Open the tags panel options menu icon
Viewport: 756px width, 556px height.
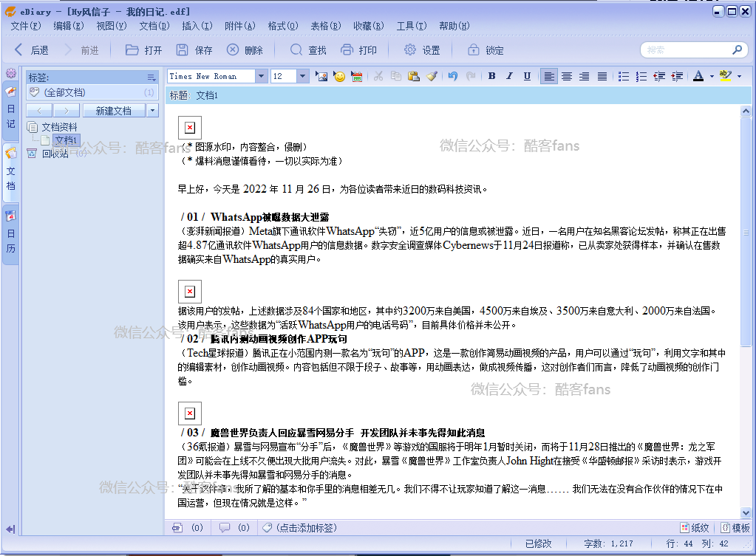pyautogui.click(x=151, y=78)
